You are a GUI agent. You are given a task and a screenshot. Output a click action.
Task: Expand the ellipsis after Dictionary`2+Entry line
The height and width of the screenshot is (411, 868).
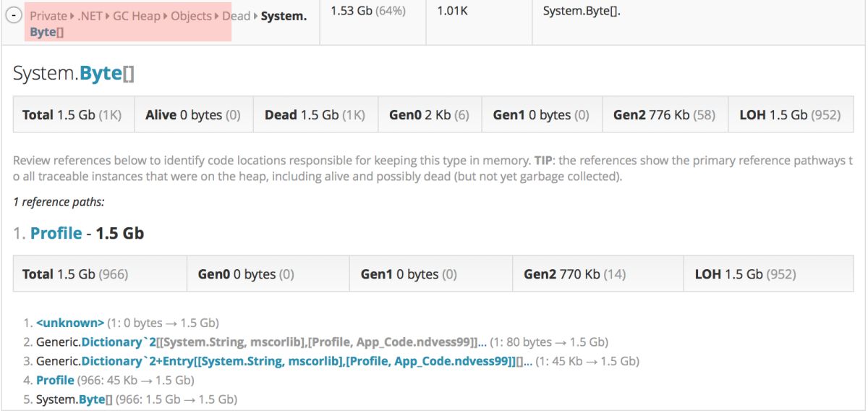pyautogui.click(x=528, y=361)
